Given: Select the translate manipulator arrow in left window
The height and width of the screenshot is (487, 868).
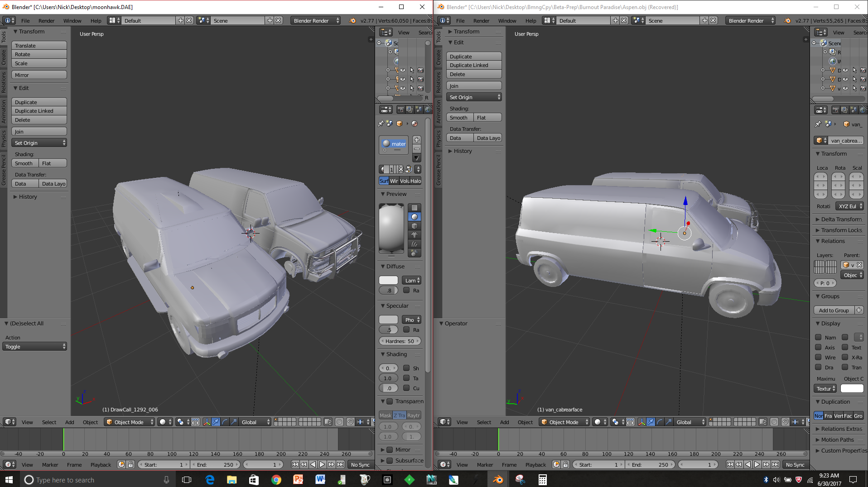Looking at the screenshot, I should [216, 422].
